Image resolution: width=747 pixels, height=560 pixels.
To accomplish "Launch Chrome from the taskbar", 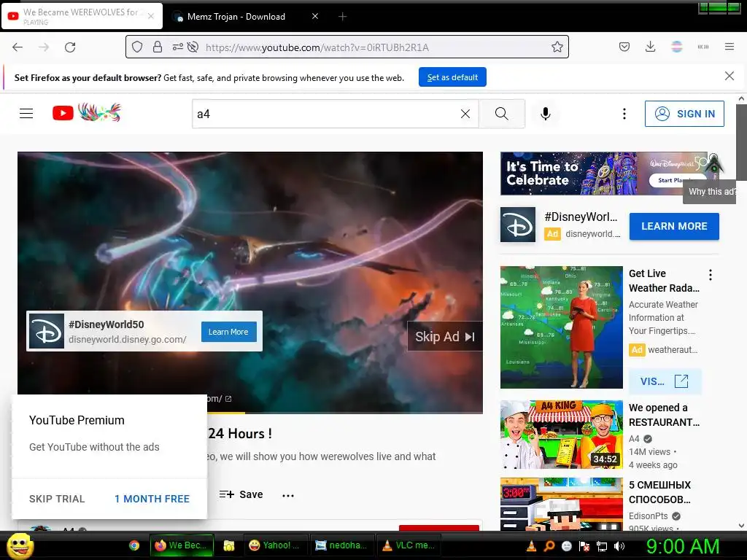I will point(134,545).
